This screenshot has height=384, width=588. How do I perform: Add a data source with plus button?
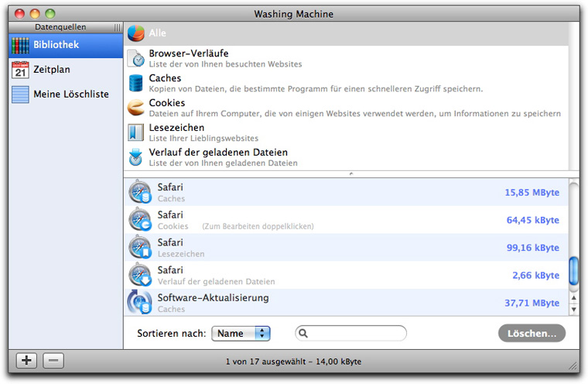(x=26, y=361)
